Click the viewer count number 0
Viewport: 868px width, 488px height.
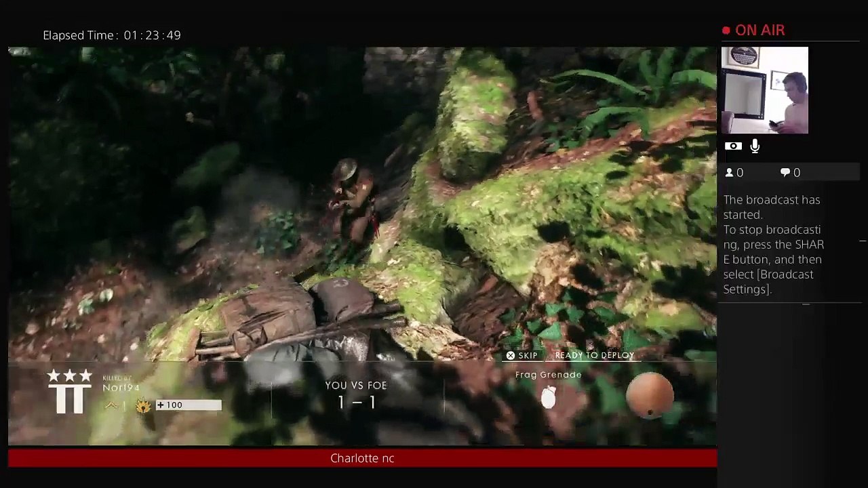coord(740,173)
